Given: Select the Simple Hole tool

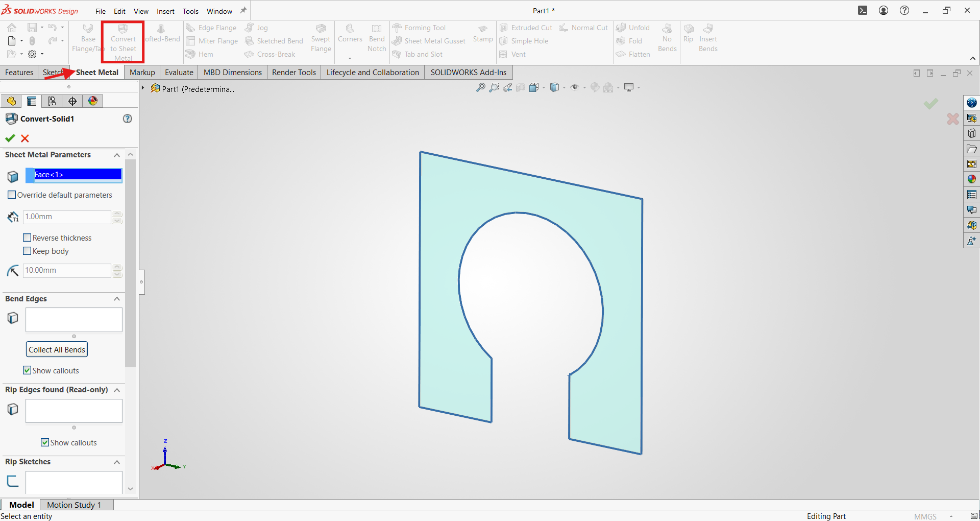Looking at the screenshot, I should pyautogui.click(x=524, y=41).
